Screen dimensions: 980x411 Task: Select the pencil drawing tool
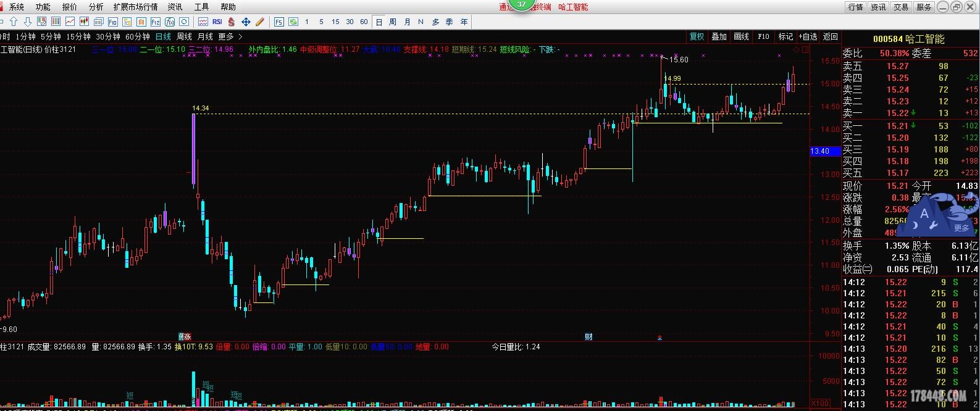click(x=259, y=22)
